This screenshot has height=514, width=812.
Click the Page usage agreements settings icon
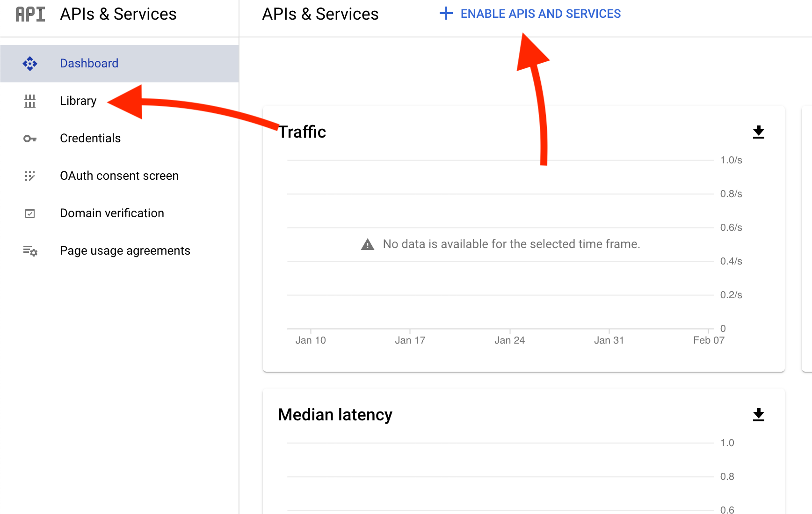[x=30, y=251]
